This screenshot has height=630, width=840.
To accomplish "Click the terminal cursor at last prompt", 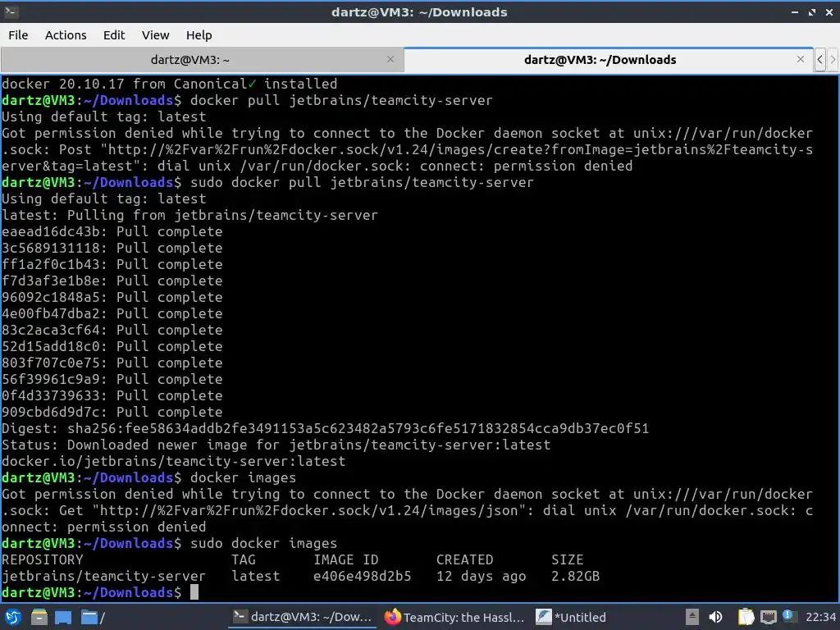I will pyautogui.click(x=194, y=592).
